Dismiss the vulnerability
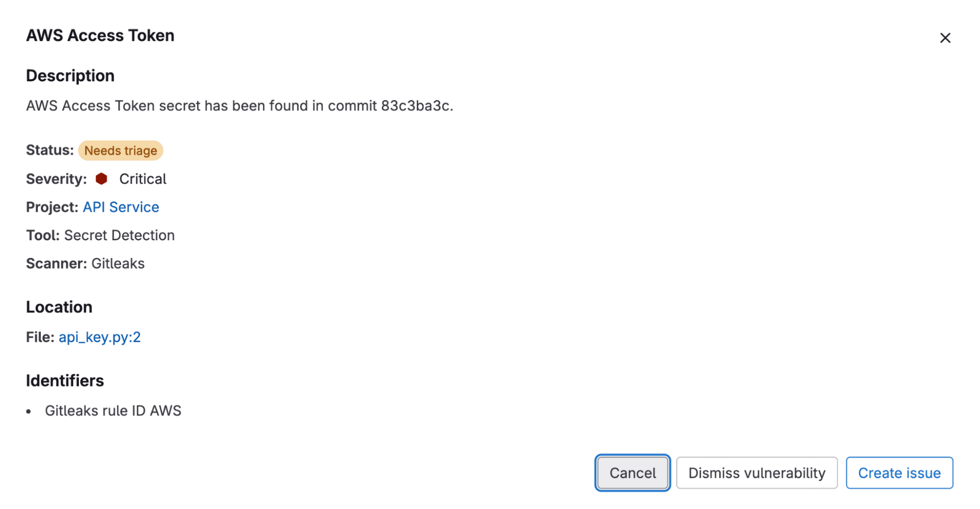The image size is (980, 509). pos(756,473)
